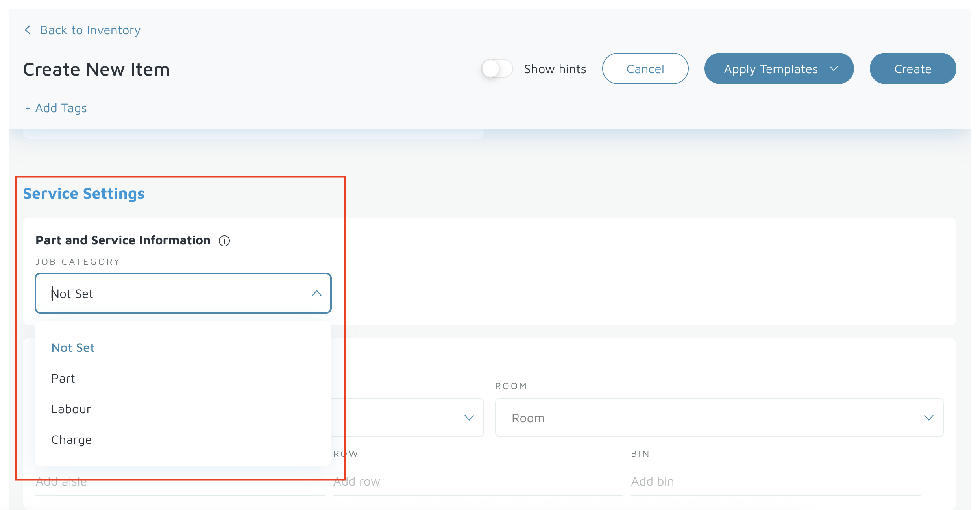Click the Cancel button
This screenshot has width=980, height=510.
tap(645, 69)
